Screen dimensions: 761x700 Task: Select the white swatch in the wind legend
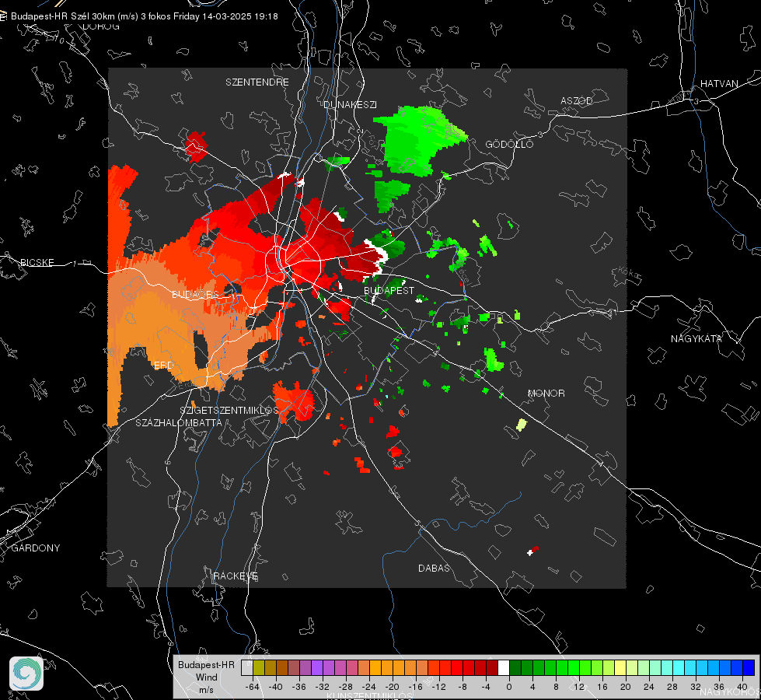[504, 667]
